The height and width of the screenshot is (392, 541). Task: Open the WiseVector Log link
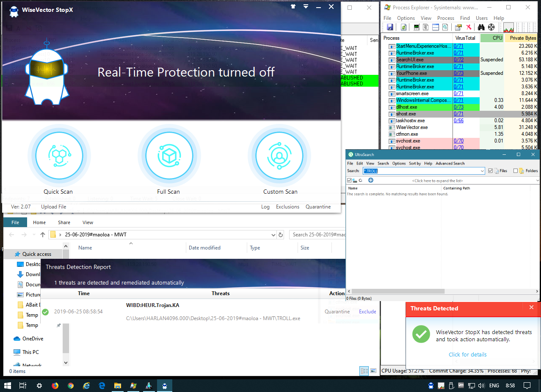coord(265,207)
